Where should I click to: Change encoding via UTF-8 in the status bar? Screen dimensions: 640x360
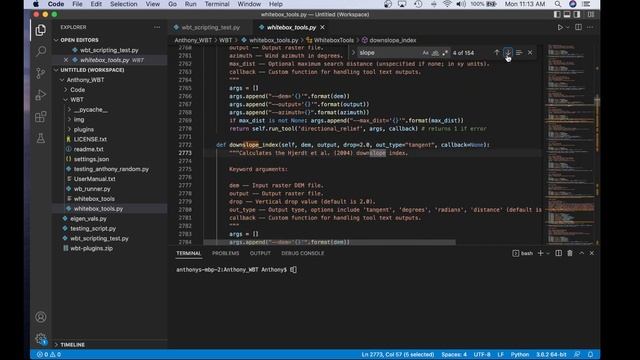point(482,354)
